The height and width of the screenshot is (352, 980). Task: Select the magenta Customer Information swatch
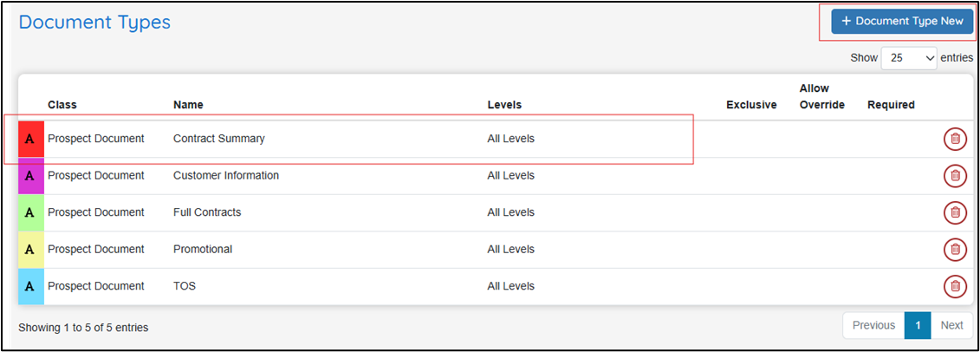coord(31,176)
